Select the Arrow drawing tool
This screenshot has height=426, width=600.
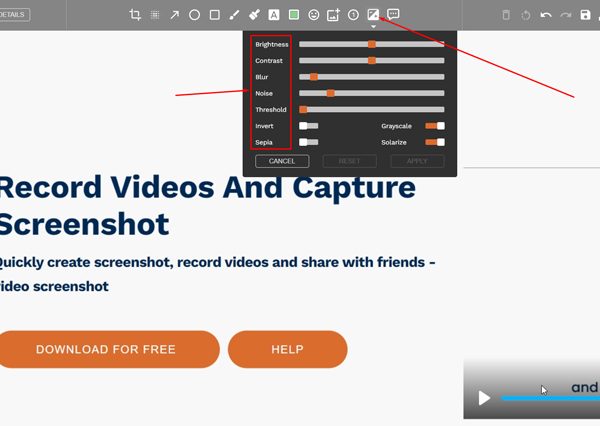pos(175,15)
